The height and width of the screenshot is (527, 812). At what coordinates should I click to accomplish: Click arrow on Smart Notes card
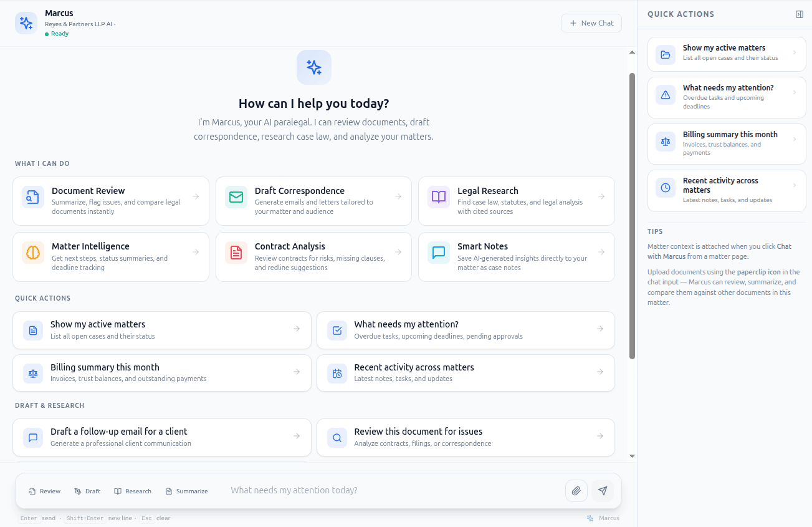point(601,252)
